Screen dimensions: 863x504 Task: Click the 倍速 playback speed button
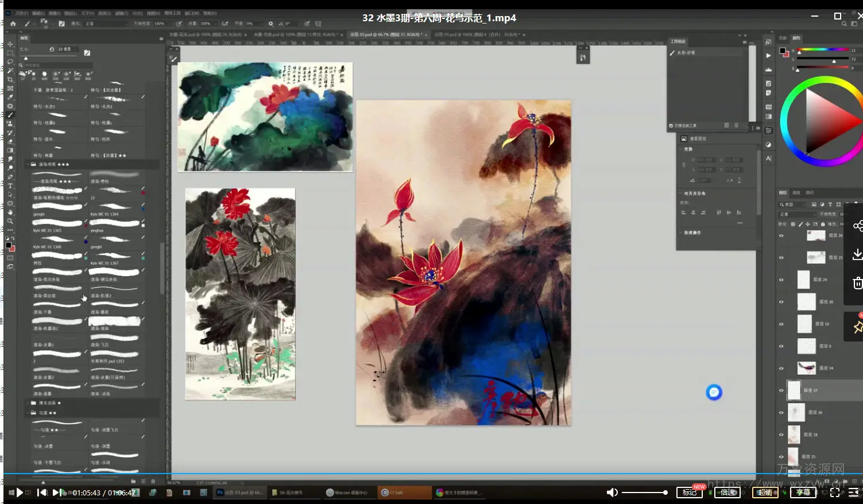[727, 493]
